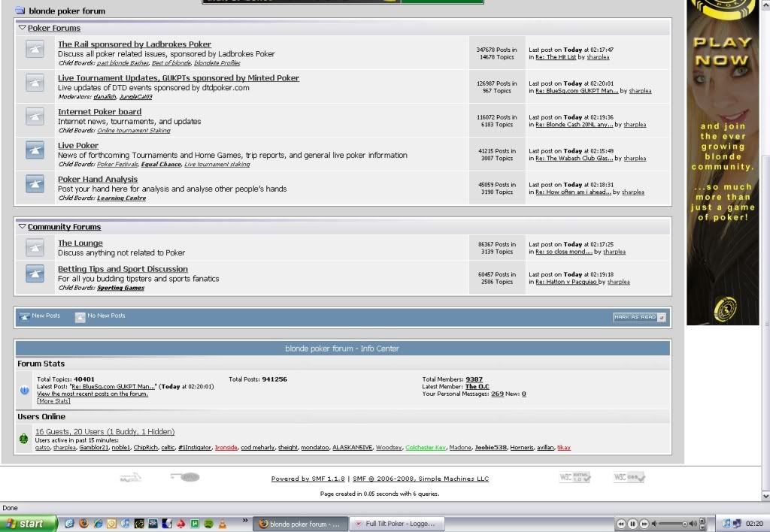
Task: Open last post Re: The HR List
Action: pyautogui.click(x=556, y=57)
